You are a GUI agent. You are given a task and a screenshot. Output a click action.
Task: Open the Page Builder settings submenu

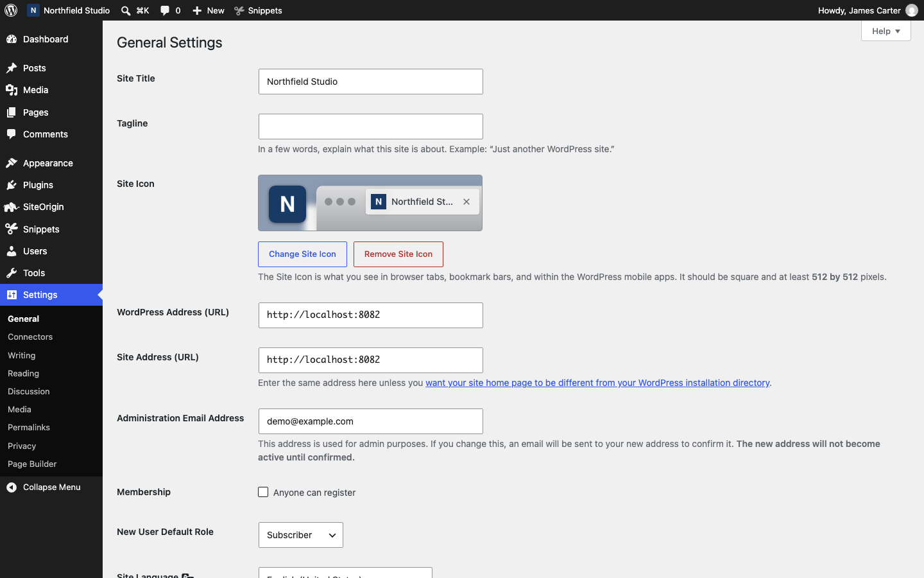32,464
